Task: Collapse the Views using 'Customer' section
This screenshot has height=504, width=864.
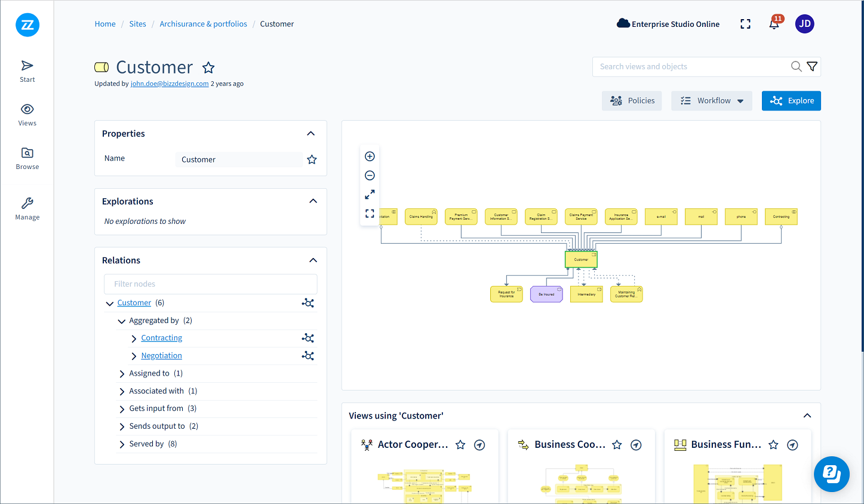Action: (x=807, y=416)
